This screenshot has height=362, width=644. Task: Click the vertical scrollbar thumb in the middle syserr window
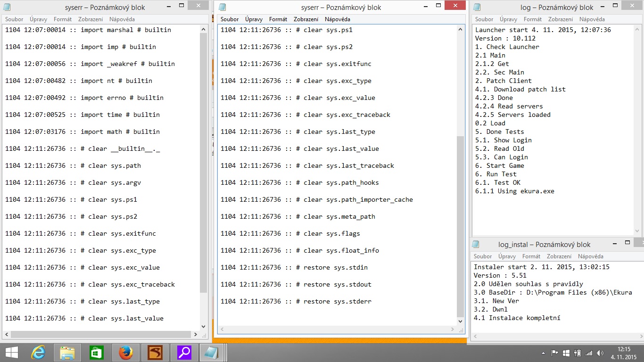[461, 226]
